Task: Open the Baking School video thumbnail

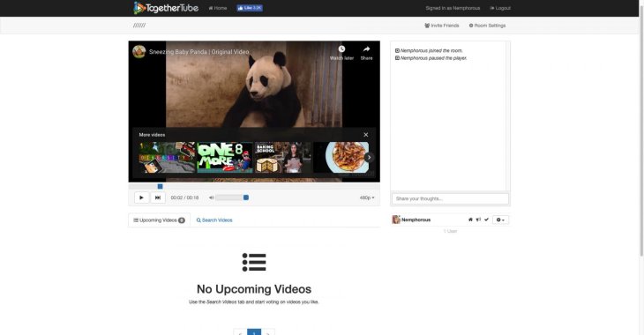Action: 282,157
